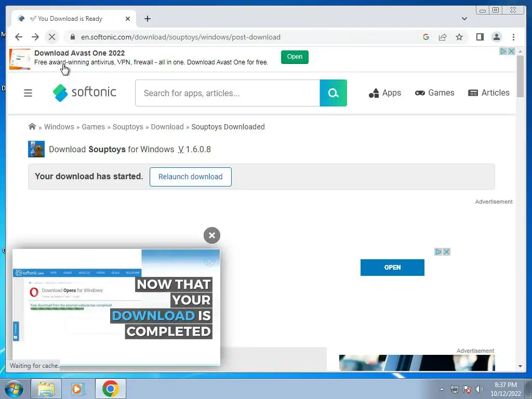Focus the Search for apps field

(x=228, y=93)
